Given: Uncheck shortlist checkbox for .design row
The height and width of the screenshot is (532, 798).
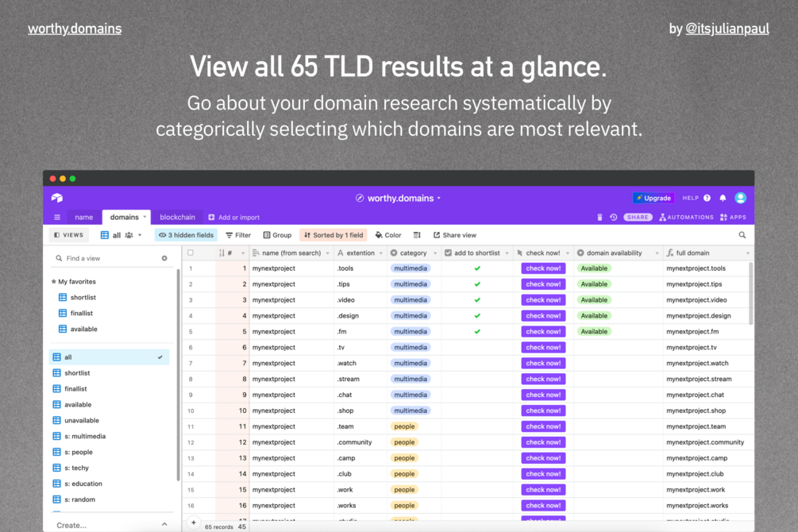Looking at the screenshot, I should [477, 316].
